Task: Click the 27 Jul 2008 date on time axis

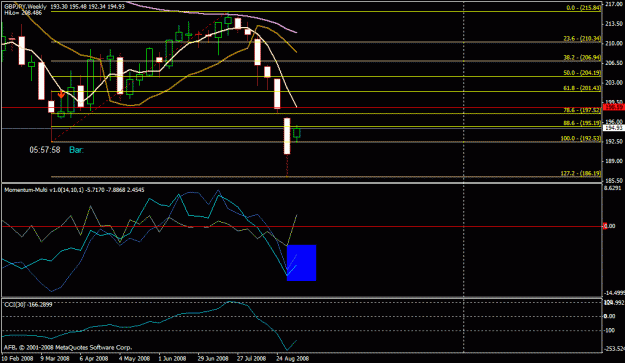Action: click(251, 358)
